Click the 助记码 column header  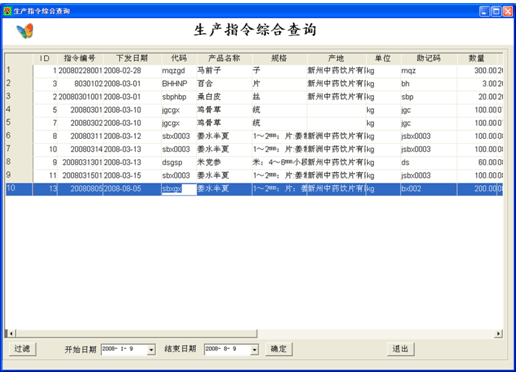tap(429, 58)
